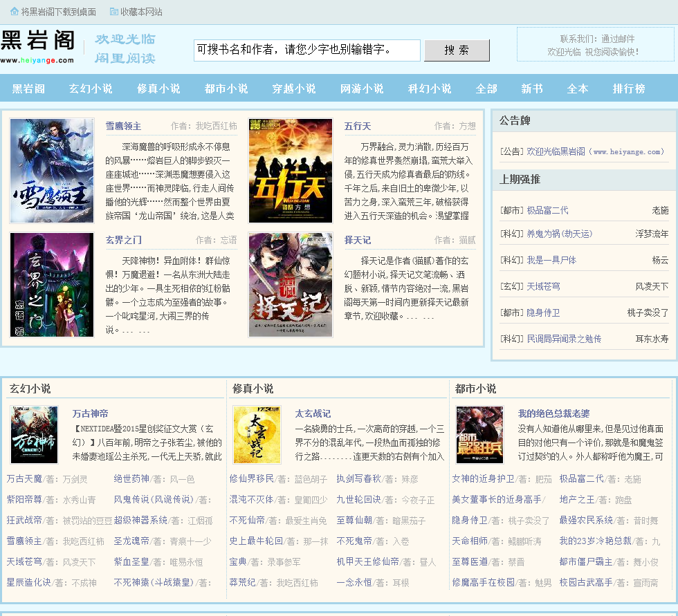This screenshot has height=616, width=678.
Task: Open 绝世药神 in 玄幻小说 list
Action: 131,479
